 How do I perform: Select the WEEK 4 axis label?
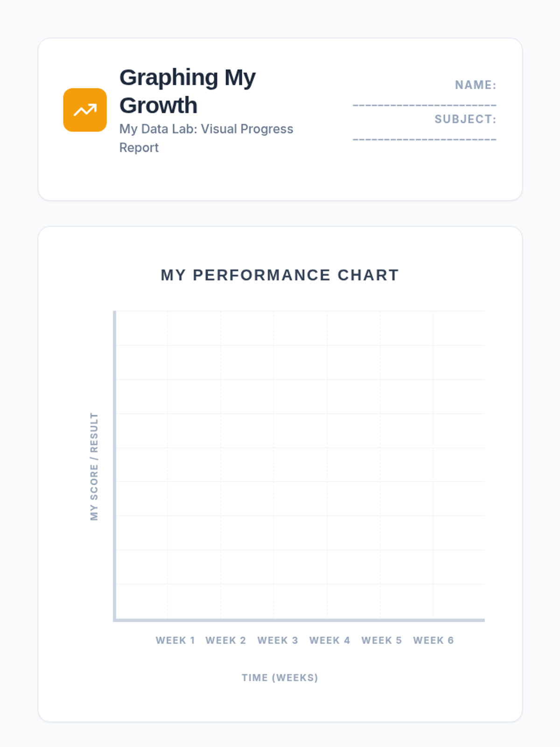329,641
